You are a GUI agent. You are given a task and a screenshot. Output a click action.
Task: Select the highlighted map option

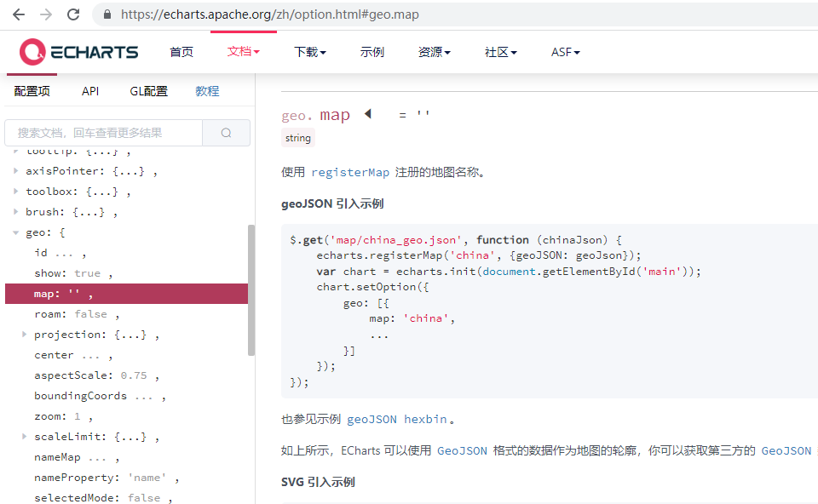[x=126, y=294]
